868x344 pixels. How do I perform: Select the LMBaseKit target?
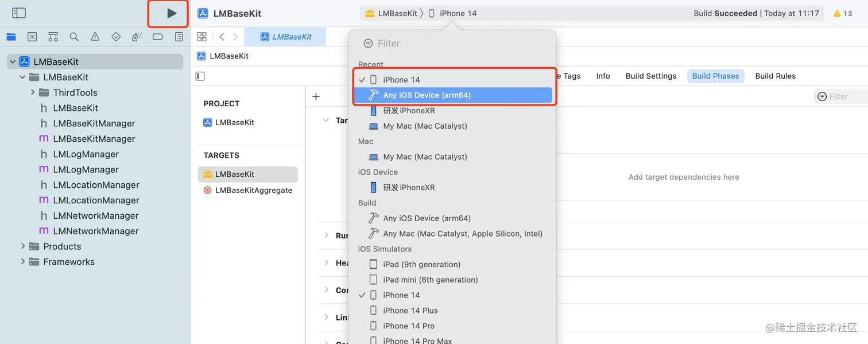(248, 174)
